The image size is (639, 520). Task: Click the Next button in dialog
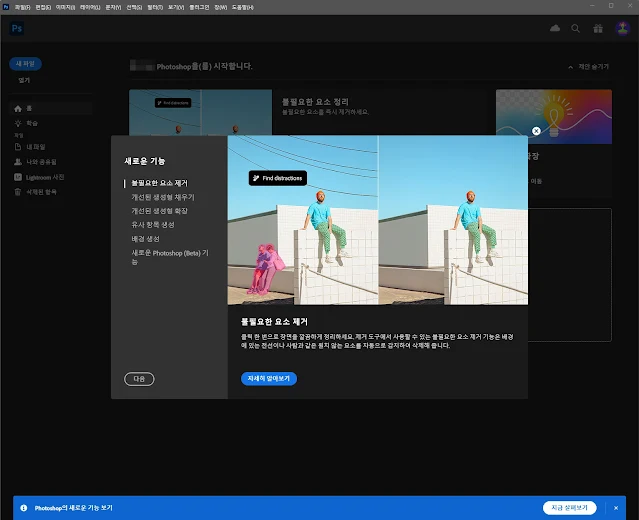click(139, 379)
